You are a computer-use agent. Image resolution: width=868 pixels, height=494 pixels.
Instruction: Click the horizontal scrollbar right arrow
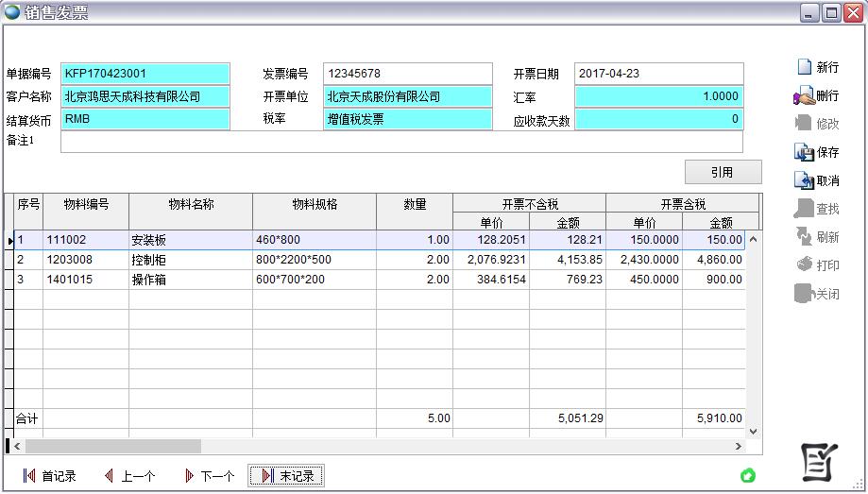coord(739,446)
